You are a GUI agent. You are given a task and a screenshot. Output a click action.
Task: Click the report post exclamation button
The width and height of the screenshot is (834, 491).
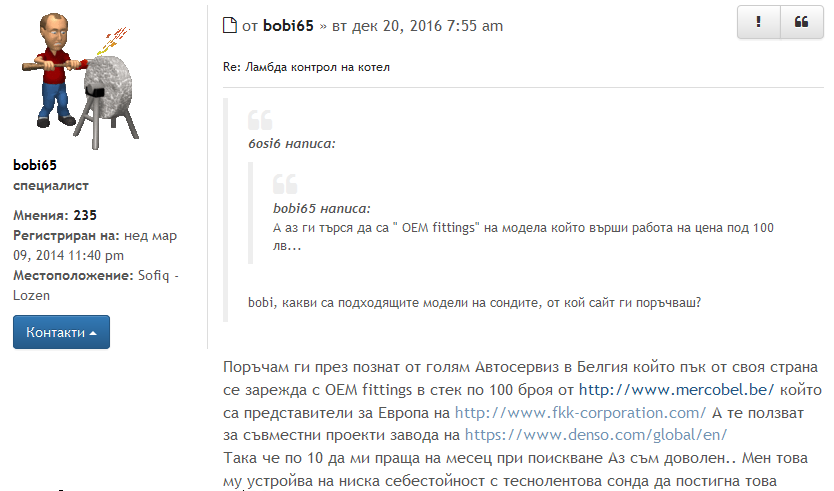[758, 22]
